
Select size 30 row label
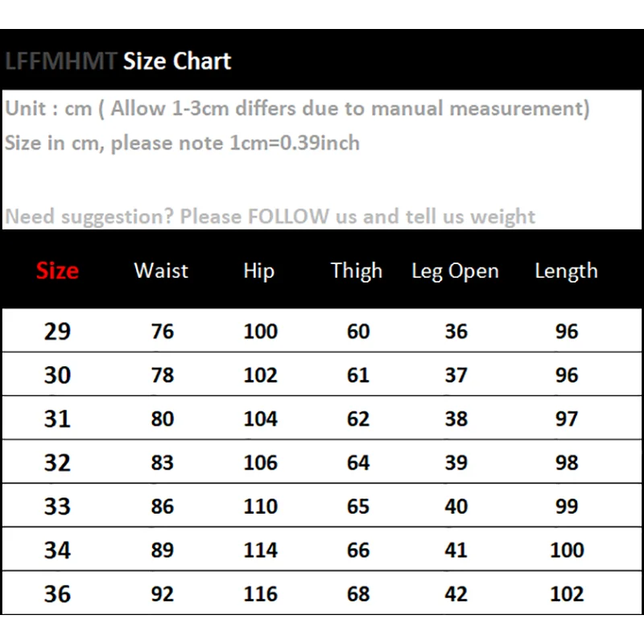point(57,375)
